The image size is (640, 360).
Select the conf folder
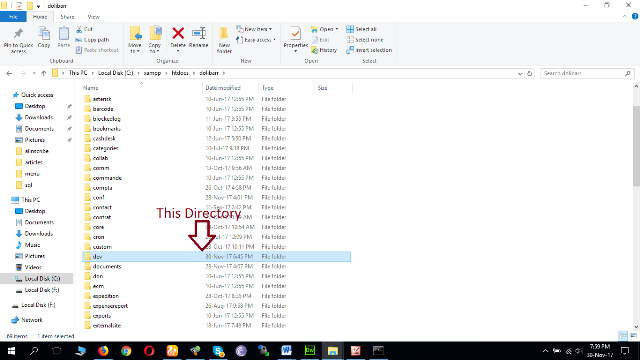tap(98, 198)
